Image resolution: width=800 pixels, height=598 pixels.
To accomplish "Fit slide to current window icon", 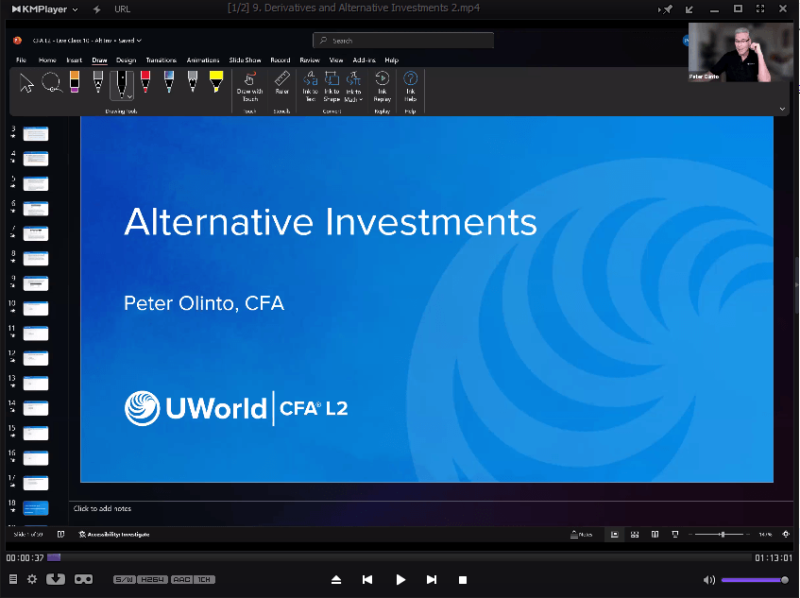I will (786, 534).
